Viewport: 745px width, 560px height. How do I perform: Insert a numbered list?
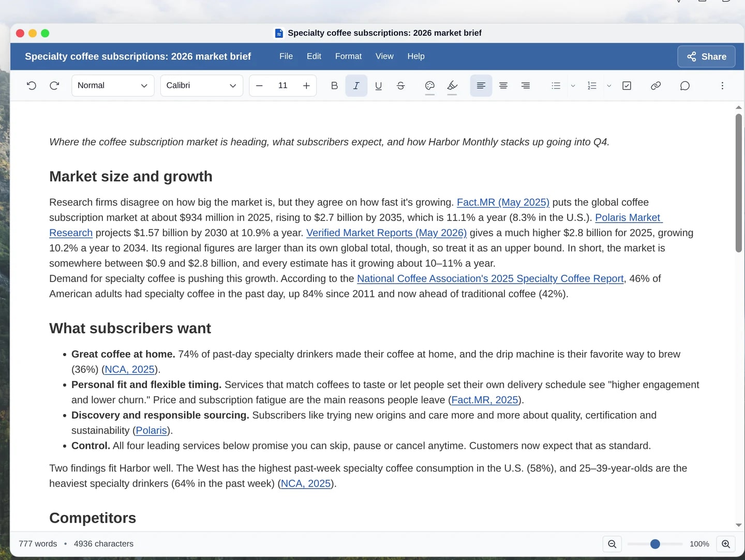[x=592, y=85]
